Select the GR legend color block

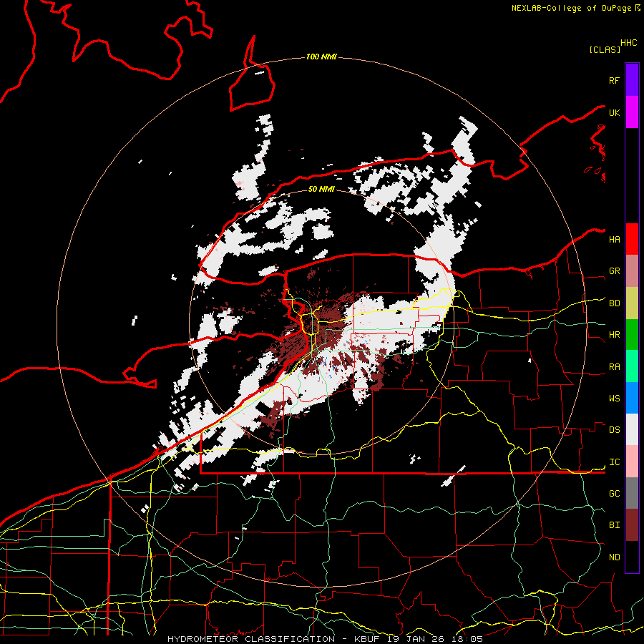coord(632,270)
